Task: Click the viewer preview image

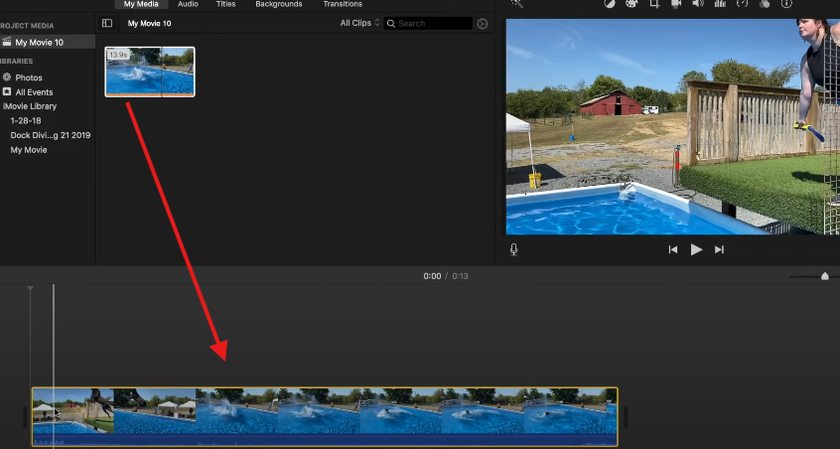Action: pyautogui.click(x=673, y=127)
